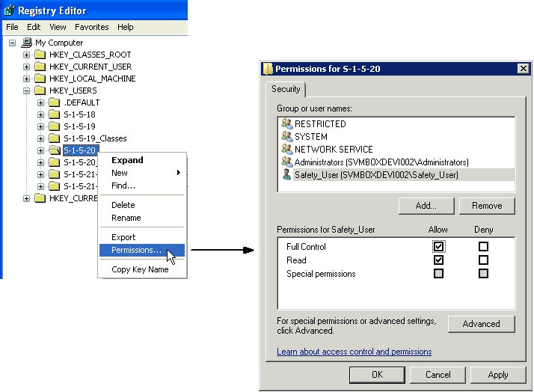Image resolution: width=534 pixels, height=392 pixels.
Task: Toggle Deny checkbox for Special permissions
Action: point(483,274)
